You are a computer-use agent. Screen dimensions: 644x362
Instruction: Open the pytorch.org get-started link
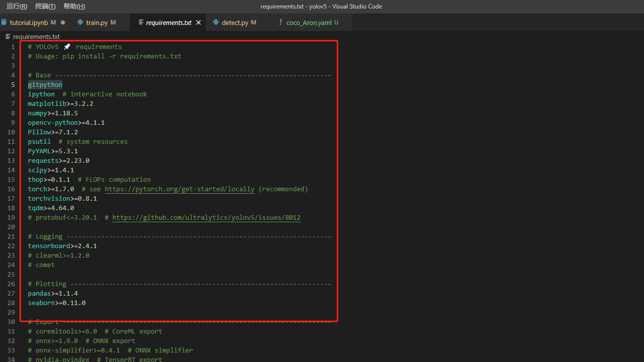(x=180, y=189)
